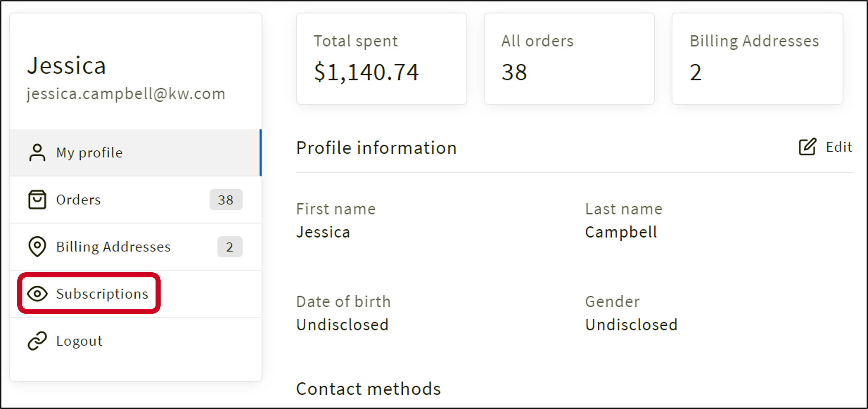The height and width of the screenshot is (409, 868).
Task: Open the Billing Addresses summary card
Action: (757, 59)
